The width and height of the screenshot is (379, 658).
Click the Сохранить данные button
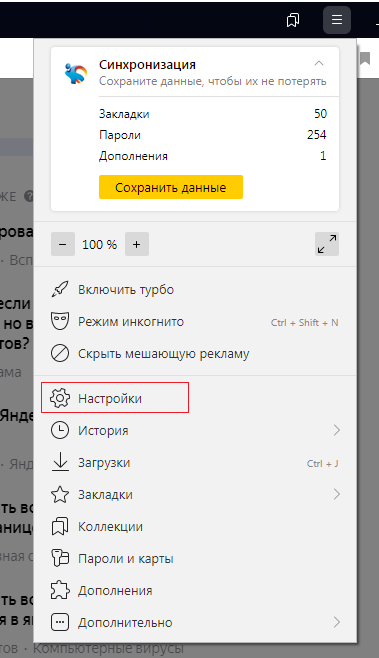tap(171, 187)
